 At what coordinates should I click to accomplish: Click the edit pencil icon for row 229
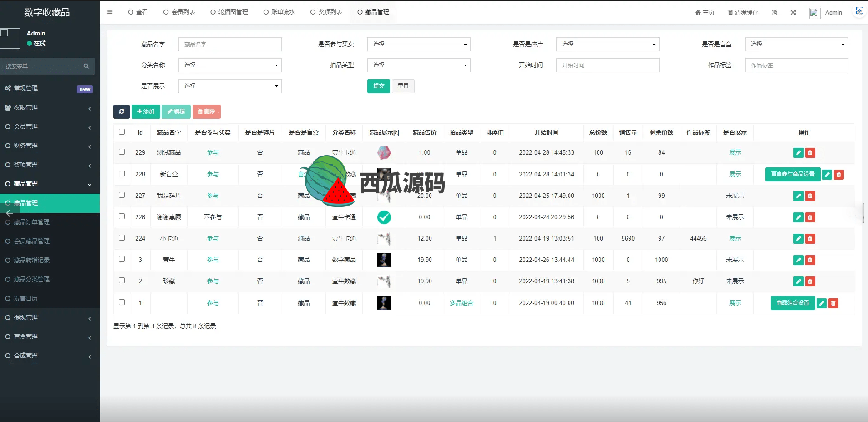[x=798, y=153]
